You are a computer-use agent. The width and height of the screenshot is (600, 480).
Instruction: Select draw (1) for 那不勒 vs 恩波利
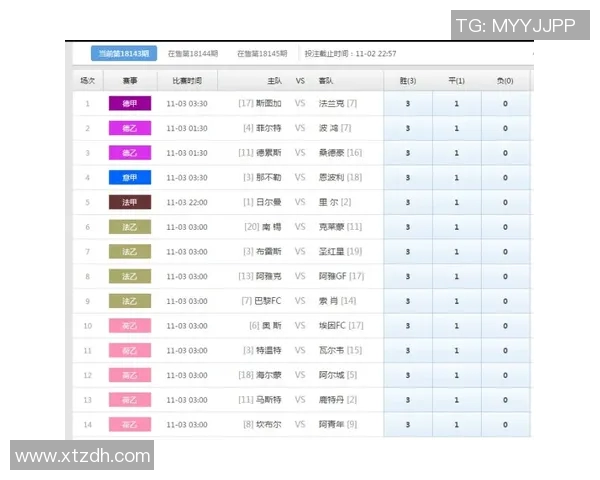(457, 177)
